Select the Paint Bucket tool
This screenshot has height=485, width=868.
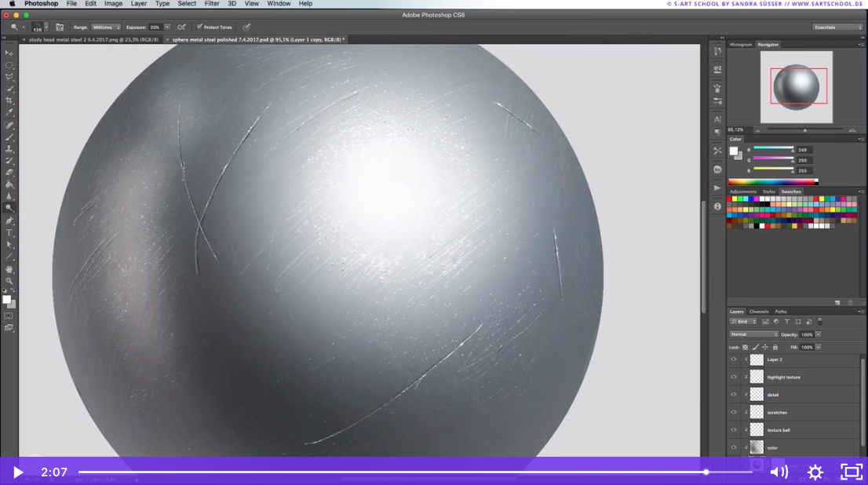tap(9, 184)
